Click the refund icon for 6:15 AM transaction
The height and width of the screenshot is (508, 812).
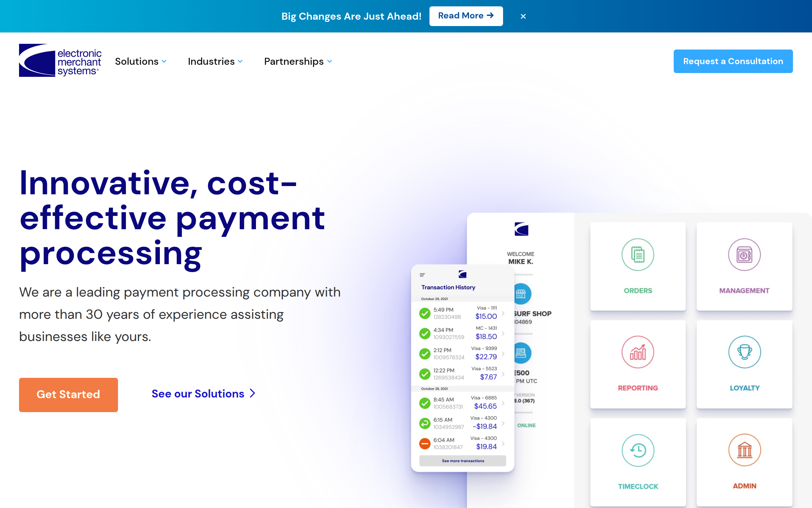click(425, 423)
